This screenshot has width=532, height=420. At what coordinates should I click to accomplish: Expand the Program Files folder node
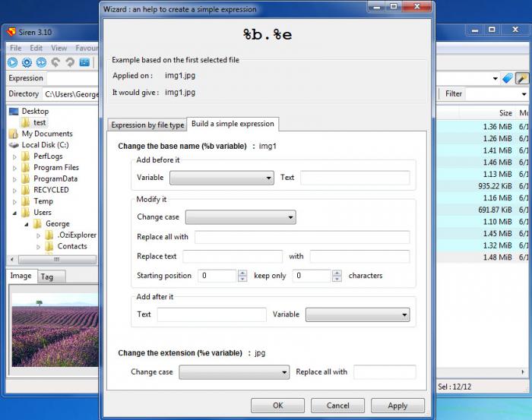(x=14, y=168)
